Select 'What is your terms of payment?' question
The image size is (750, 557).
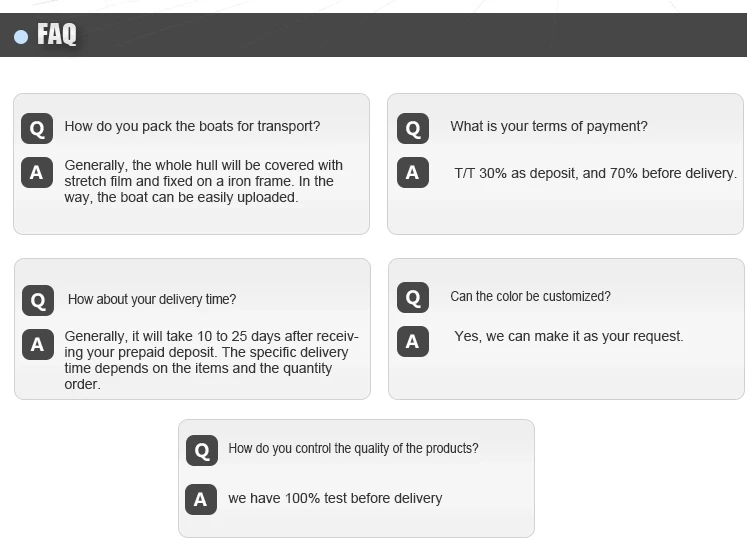click(x=548, y=126)
